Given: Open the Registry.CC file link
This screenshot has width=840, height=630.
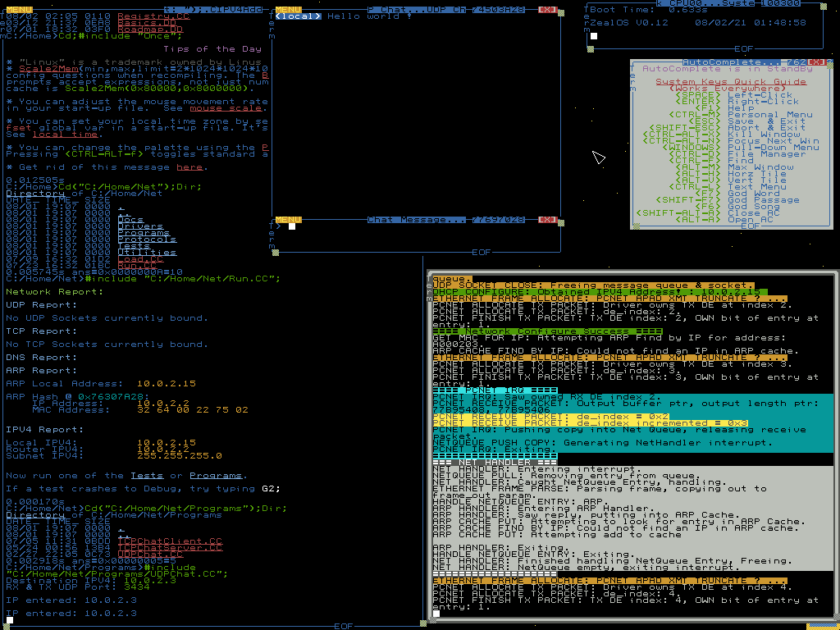Looking at the screenshot, I should tap(153, 16).
